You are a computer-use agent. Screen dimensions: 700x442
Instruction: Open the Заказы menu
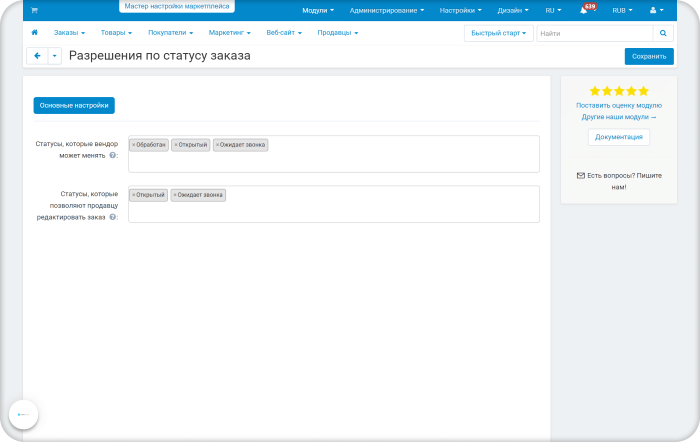click(69, 33)
